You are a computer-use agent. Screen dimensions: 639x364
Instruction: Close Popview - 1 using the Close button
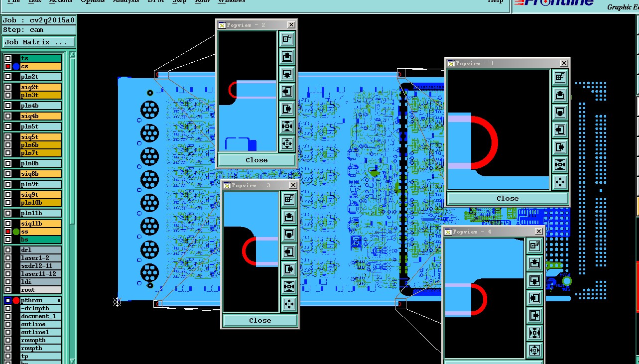tap(508, 198)
